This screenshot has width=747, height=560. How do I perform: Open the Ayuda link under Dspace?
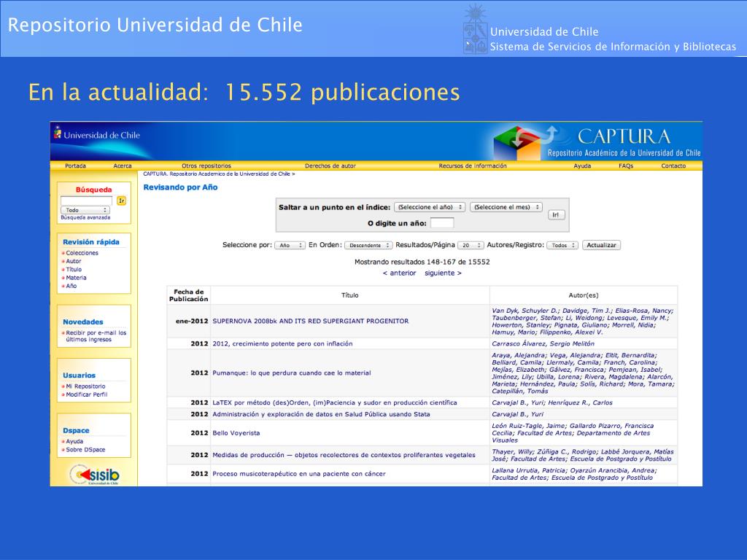tap(74, 441)
